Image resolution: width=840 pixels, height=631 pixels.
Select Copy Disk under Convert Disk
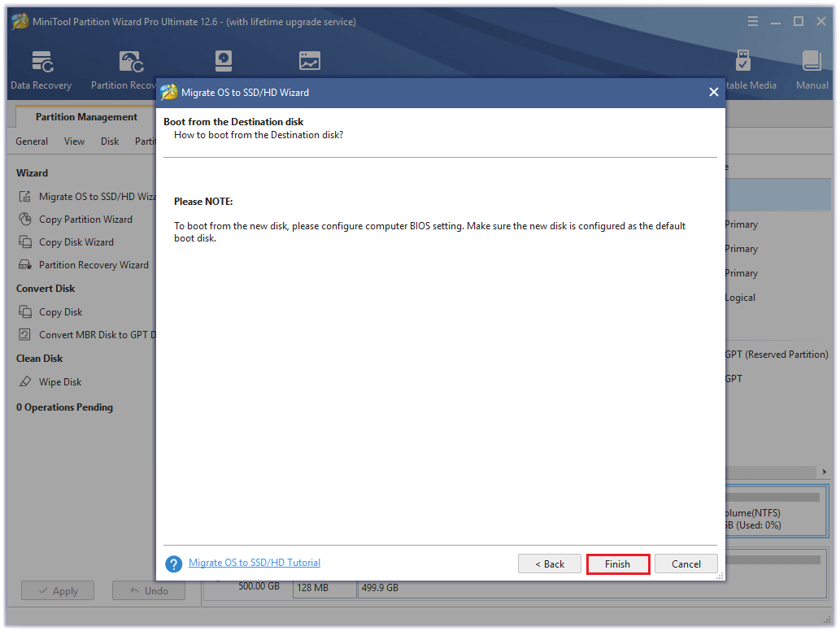tap(60, 311)
